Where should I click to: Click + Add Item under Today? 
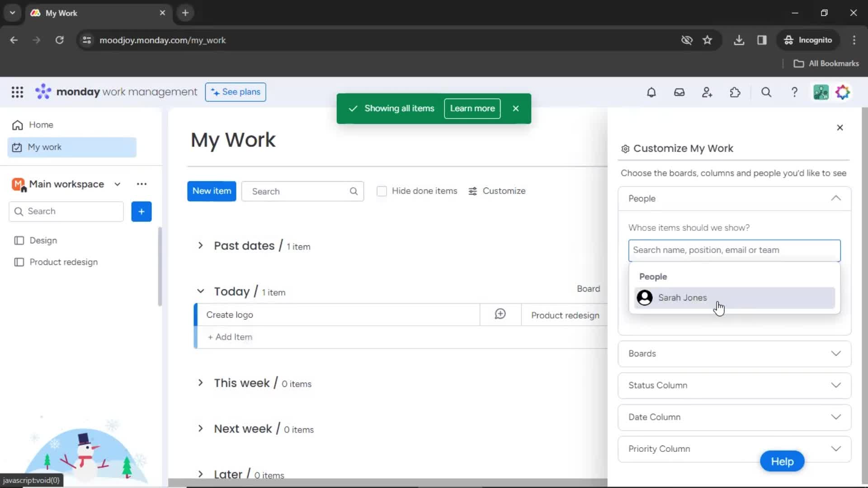point(230,337)
